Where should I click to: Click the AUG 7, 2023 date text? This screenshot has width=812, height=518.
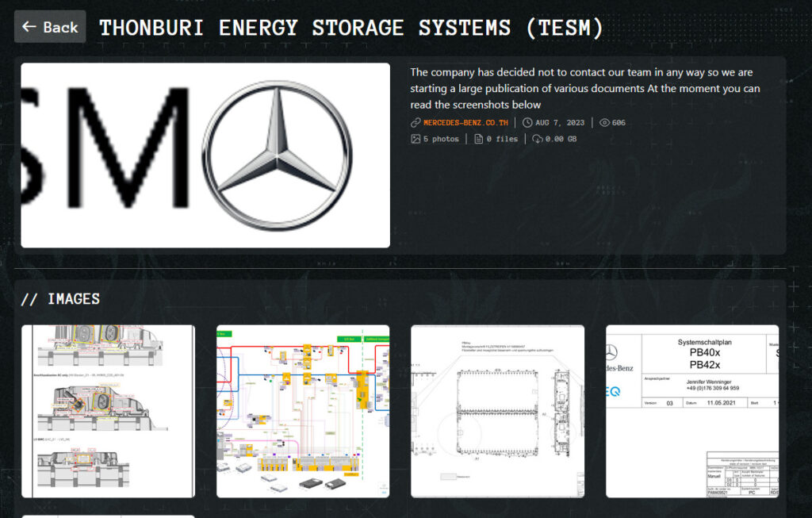(560, 123)
